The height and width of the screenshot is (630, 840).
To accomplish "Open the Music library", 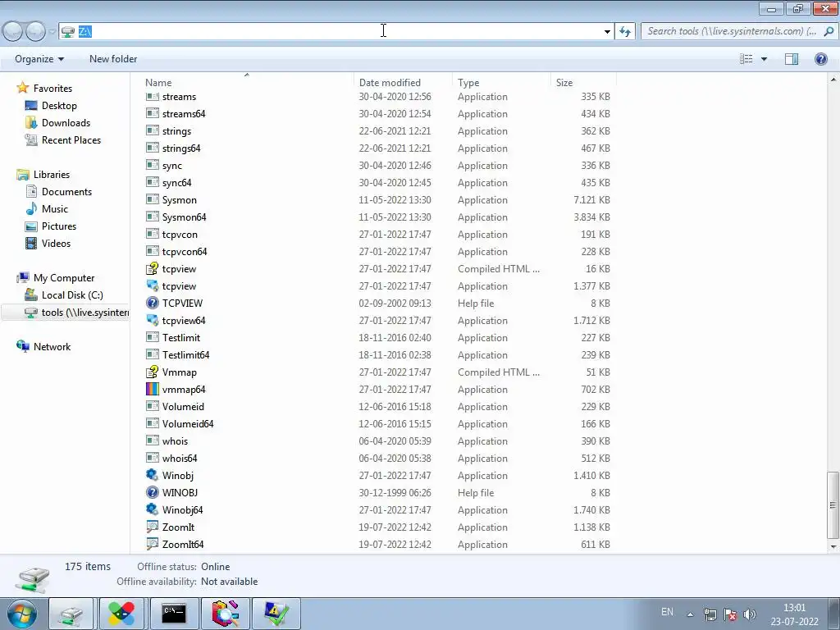I will point(55,209).
